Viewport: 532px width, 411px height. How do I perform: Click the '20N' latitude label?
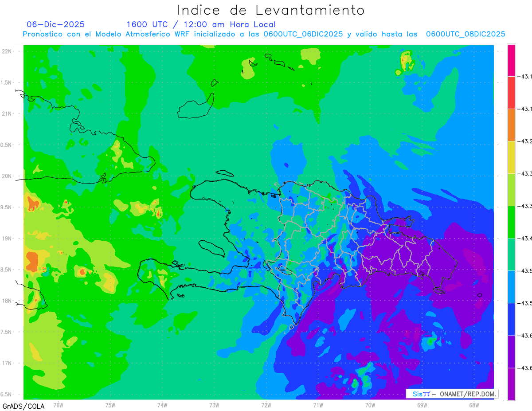[x=6, y=176]
